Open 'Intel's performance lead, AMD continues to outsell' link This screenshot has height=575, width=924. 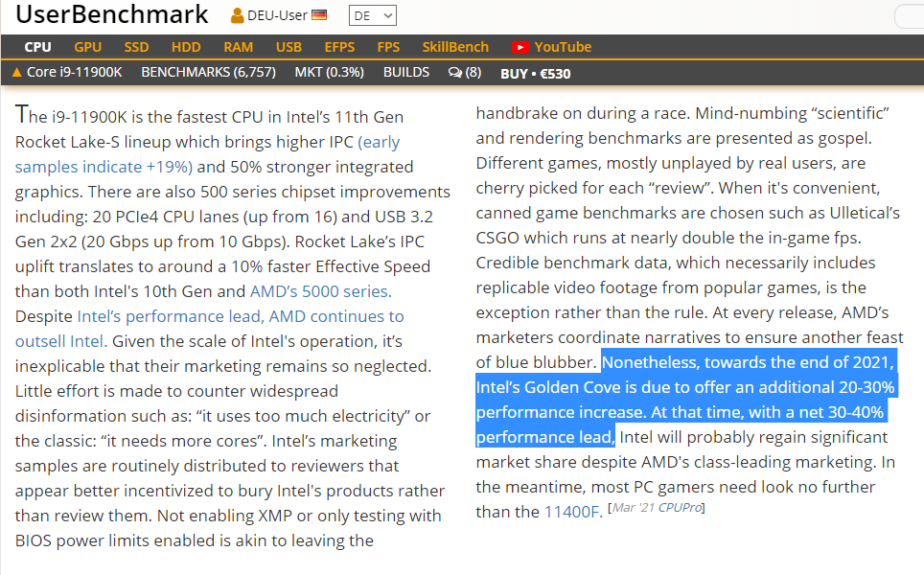209,329
